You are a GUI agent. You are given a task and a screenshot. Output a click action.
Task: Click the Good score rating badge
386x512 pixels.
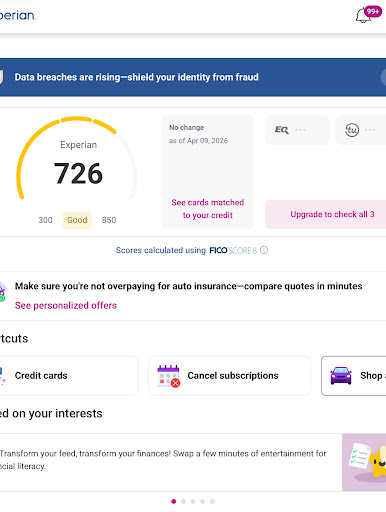click(x=77, y=220)
